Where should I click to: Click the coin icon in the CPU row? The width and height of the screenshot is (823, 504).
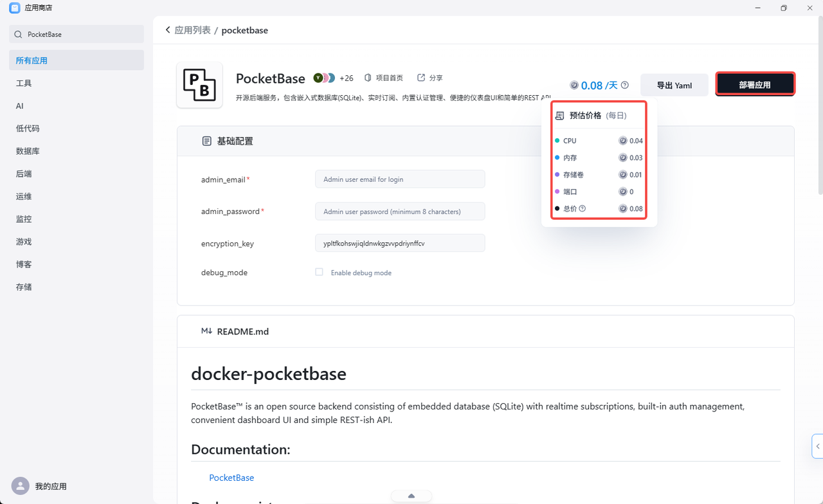[x=622, y=141]
